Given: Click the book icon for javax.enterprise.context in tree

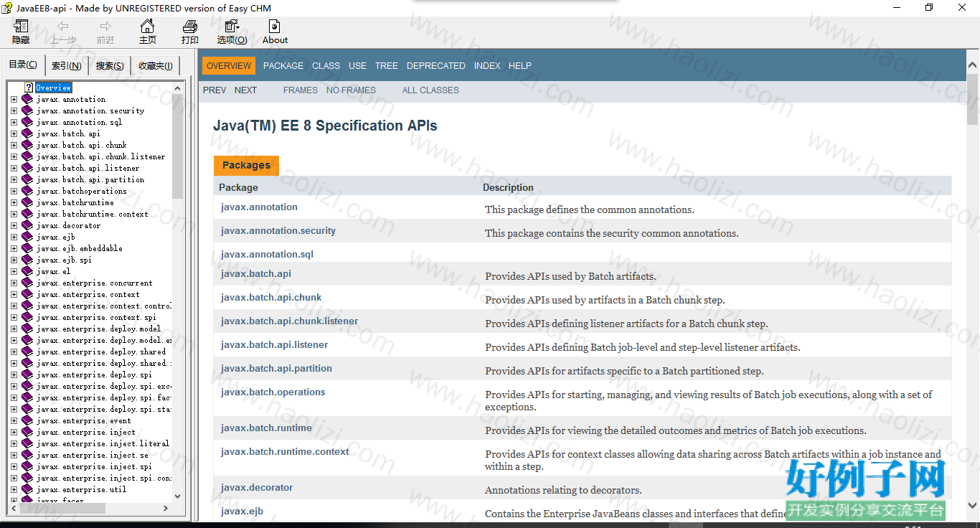Looking at the screenshot, I should (x=27, y=294).
